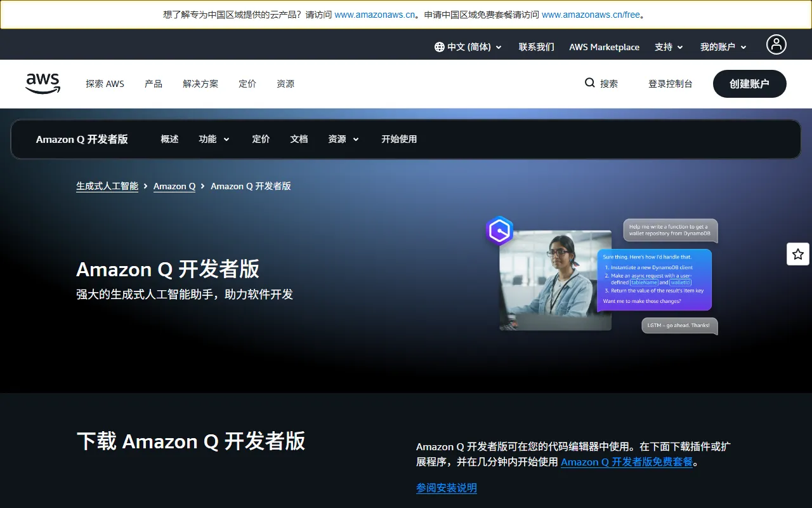Open the 资源 dropdown in subnav
Viewport: 812px width, 508px height.
click(x=343, y=139)
